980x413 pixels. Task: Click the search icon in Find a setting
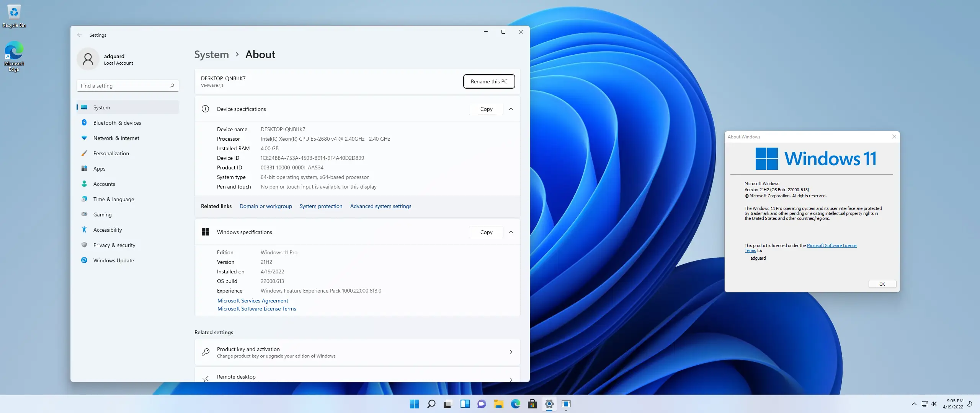coord(172,86)
